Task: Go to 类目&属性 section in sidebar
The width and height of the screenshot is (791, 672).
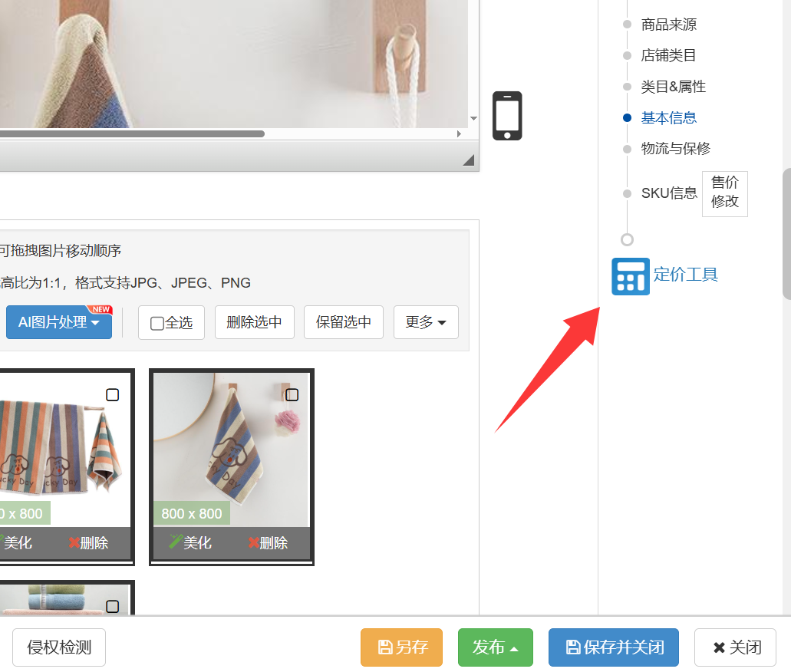Action: [673, 87]
